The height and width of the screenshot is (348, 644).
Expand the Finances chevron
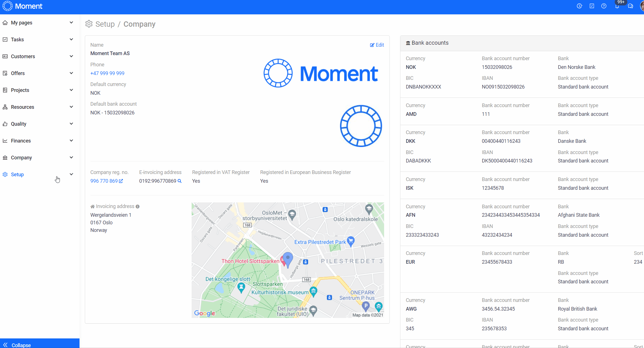click(71, 141)
